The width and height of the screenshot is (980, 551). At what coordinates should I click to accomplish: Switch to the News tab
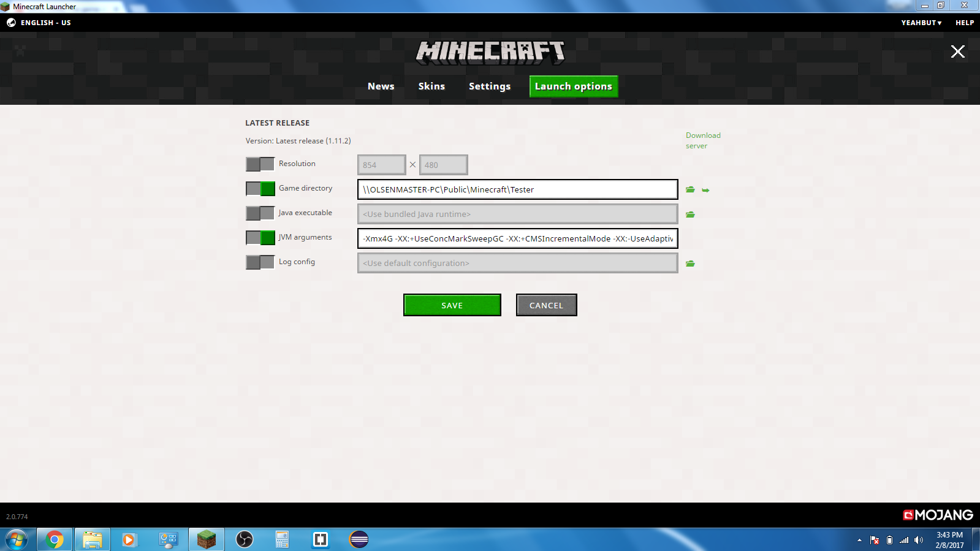tap(381, 86)
